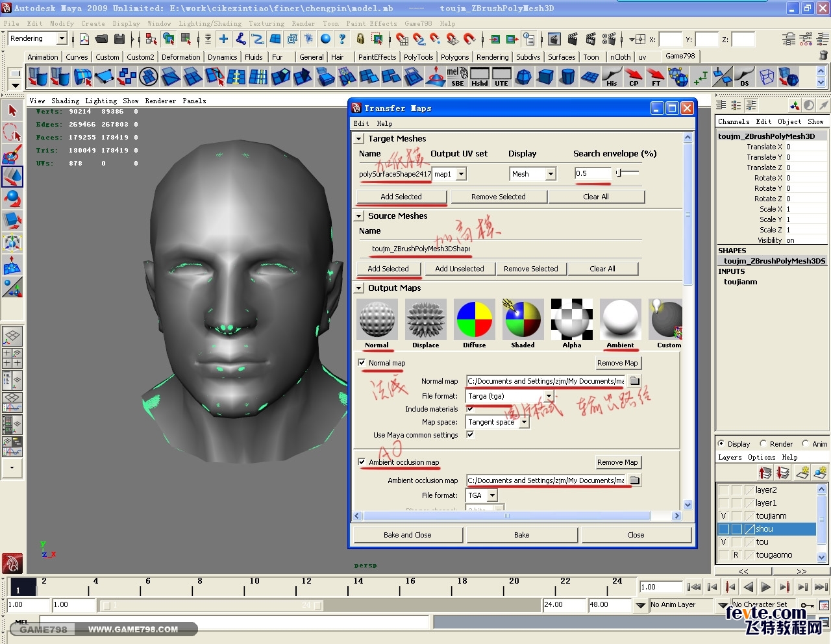Pick the Diffuse output map icon
Viewport: 831px width, 644px height.
coord(475,319)
